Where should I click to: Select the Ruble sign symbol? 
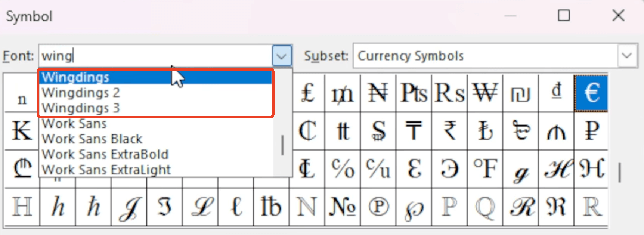click(591, 131)
